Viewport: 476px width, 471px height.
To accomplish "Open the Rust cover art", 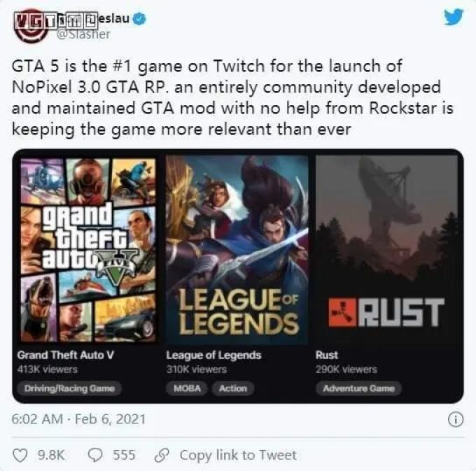I will pyautogui.click(x=386, y=249).
